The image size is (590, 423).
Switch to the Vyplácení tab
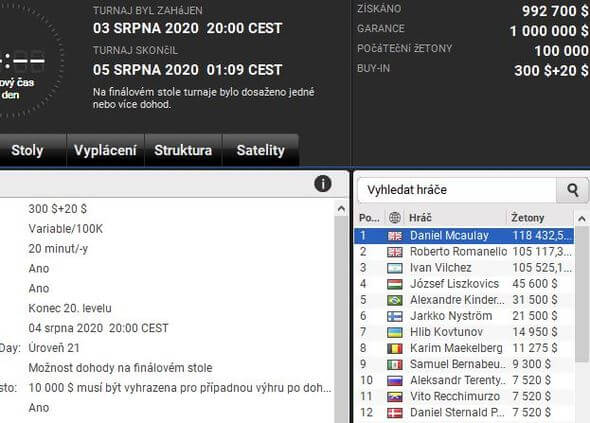[105, 150]
